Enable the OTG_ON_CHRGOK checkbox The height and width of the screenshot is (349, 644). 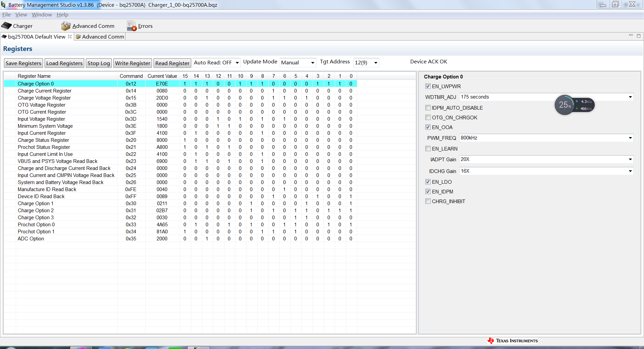tap(428, 117)
